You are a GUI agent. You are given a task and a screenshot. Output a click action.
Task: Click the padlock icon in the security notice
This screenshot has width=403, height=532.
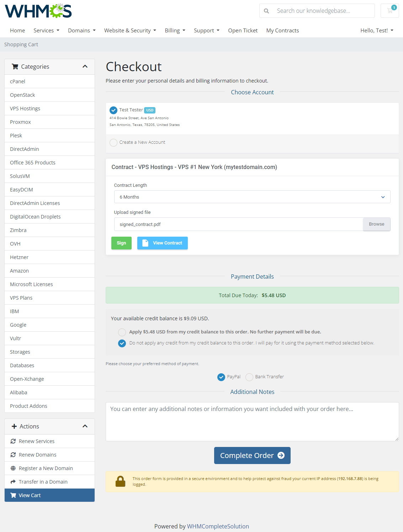121,481
